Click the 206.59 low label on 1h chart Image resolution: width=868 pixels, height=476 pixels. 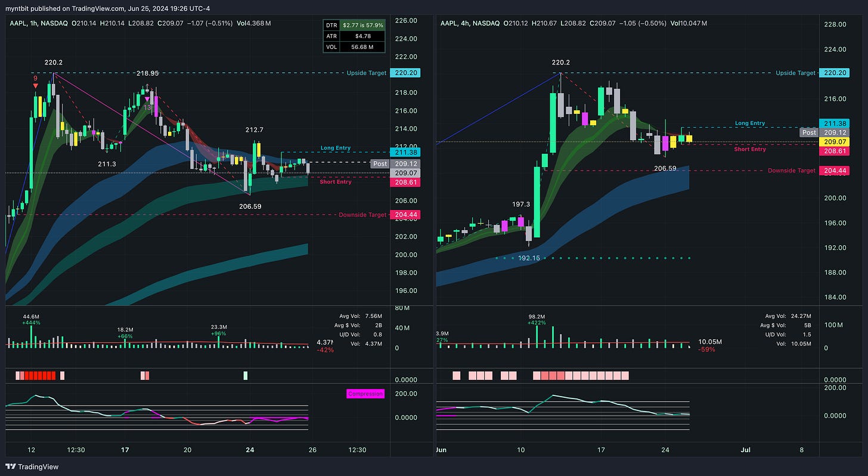click(x=250, y=206)
